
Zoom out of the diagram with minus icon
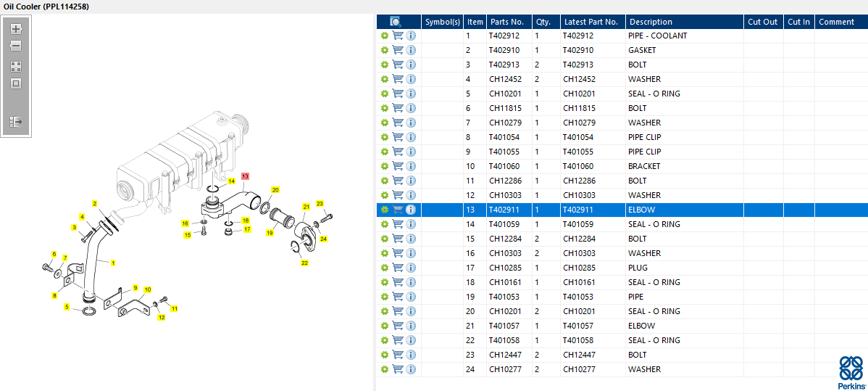(16, 46)
